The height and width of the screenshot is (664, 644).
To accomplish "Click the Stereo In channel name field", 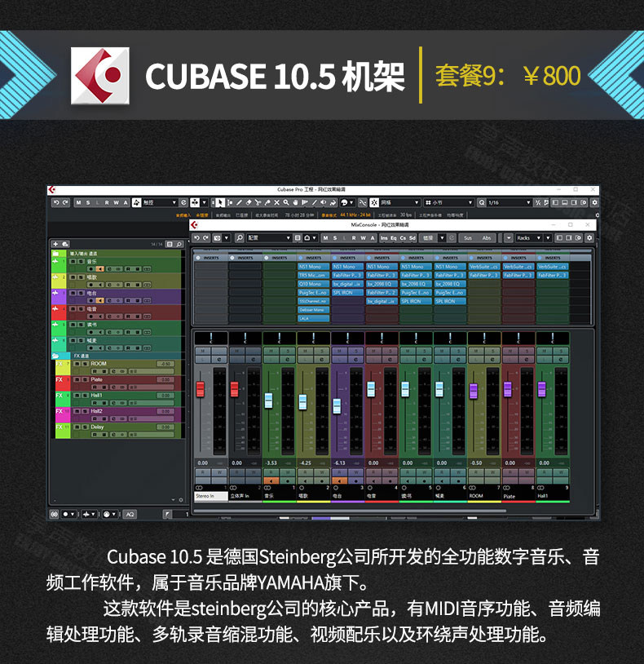I will (211, 496).
